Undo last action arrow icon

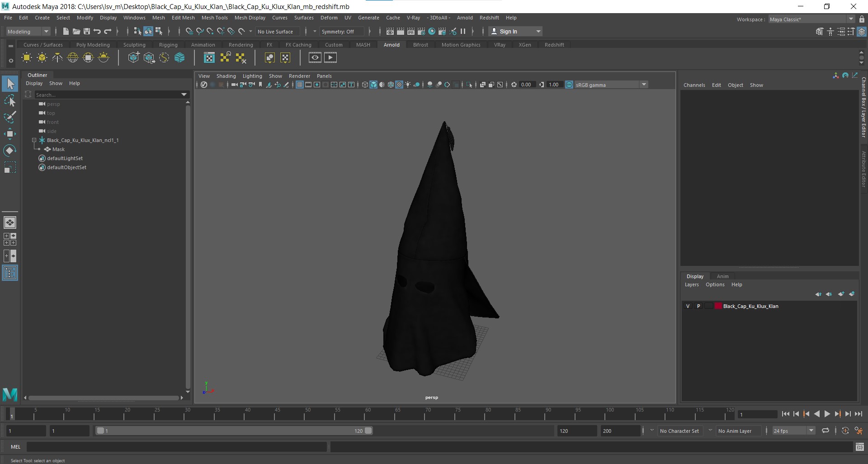coord(97,31)
